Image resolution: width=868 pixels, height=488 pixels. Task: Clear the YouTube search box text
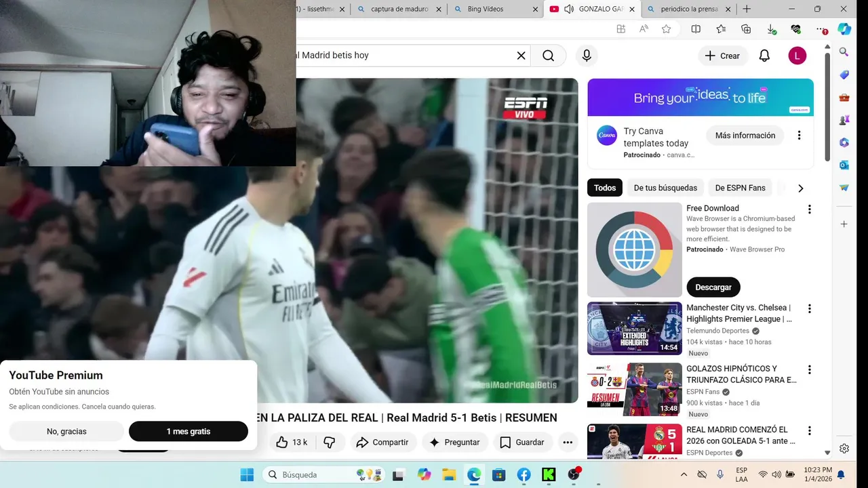pos(521,56)
